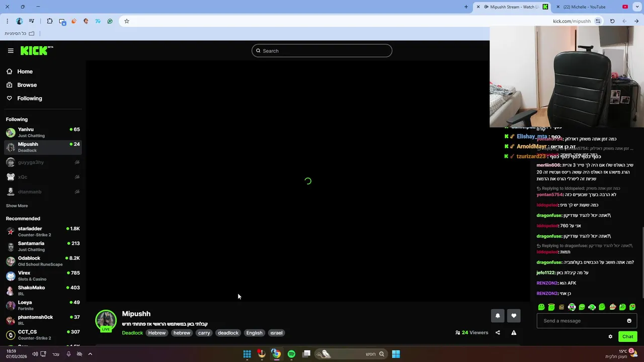Open recommended channel phantomsh0ck

(x=43, y=320)
